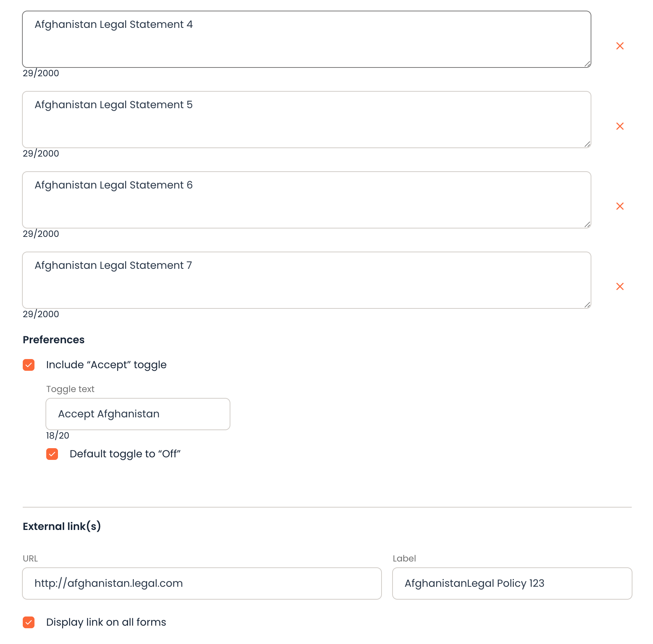Remove Afghanistan Legal Statement 6 via X icon
The width and height of the screenshot is (653, 644).
620,206
